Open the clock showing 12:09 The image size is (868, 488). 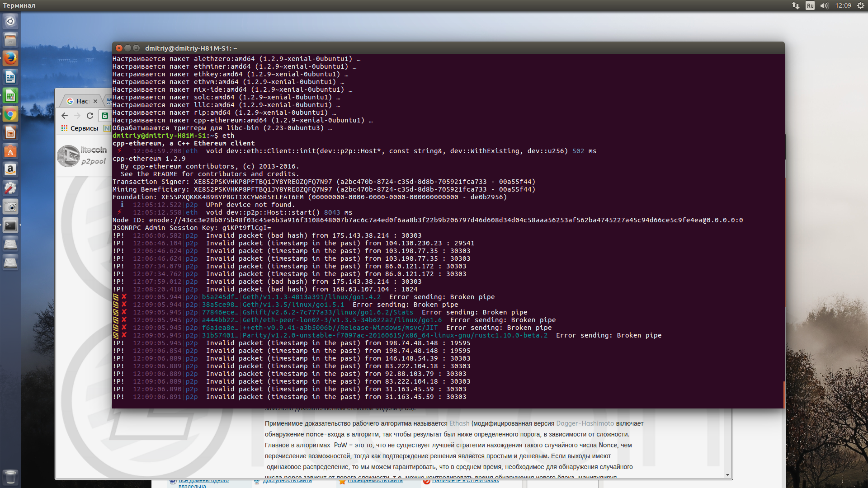coord(843,5)
